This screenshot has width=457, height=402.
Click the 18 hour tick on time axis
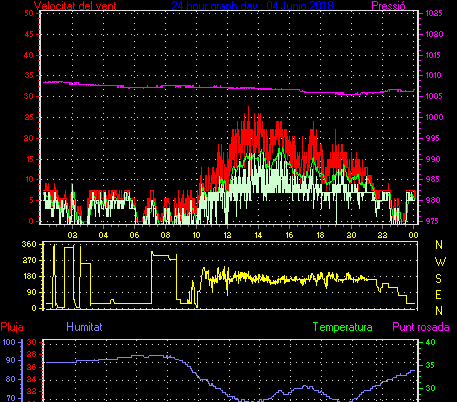[x=320, y=235]
